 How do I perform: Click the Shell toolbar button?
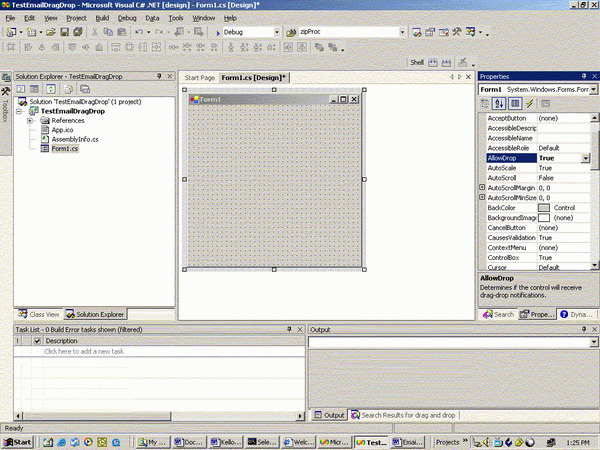pyautogui.click(x=417, y=62)
